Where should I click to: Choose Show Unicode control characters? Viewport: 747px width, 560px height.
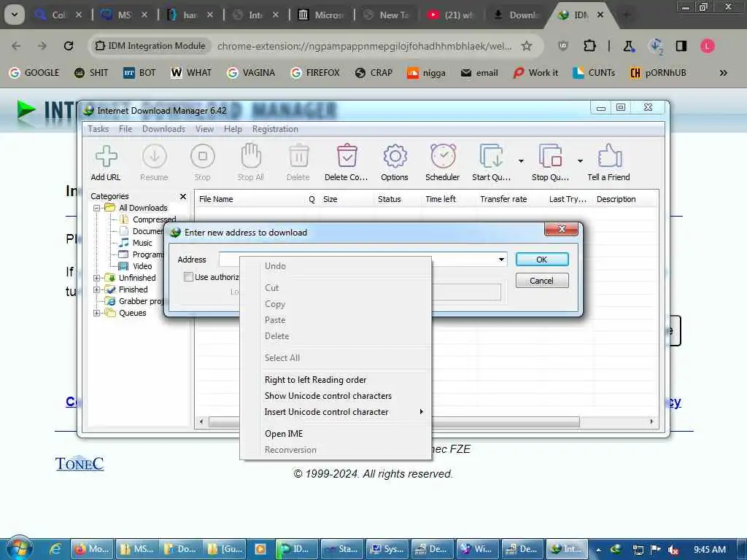tap(336, 396)
